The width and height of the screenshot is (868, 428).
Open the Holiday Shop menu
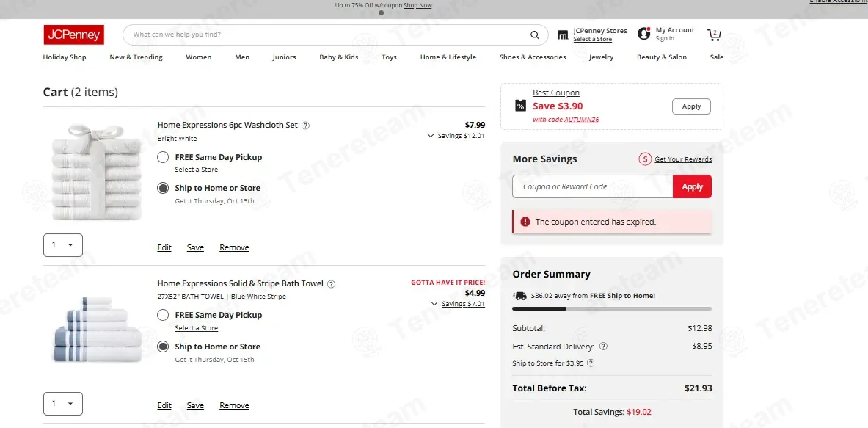point(65,57)
